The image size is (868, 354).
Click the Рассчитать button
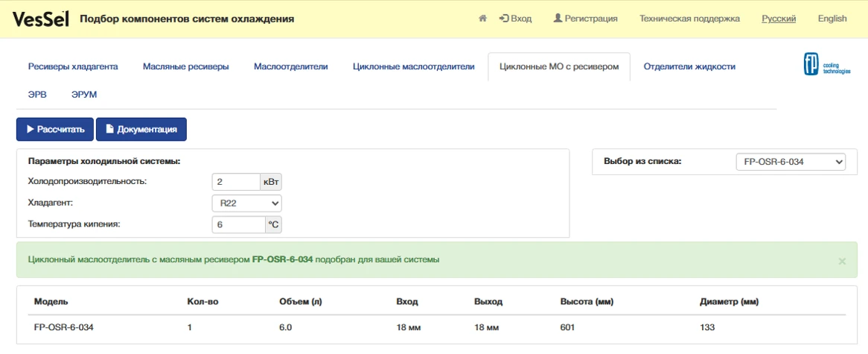55,129
